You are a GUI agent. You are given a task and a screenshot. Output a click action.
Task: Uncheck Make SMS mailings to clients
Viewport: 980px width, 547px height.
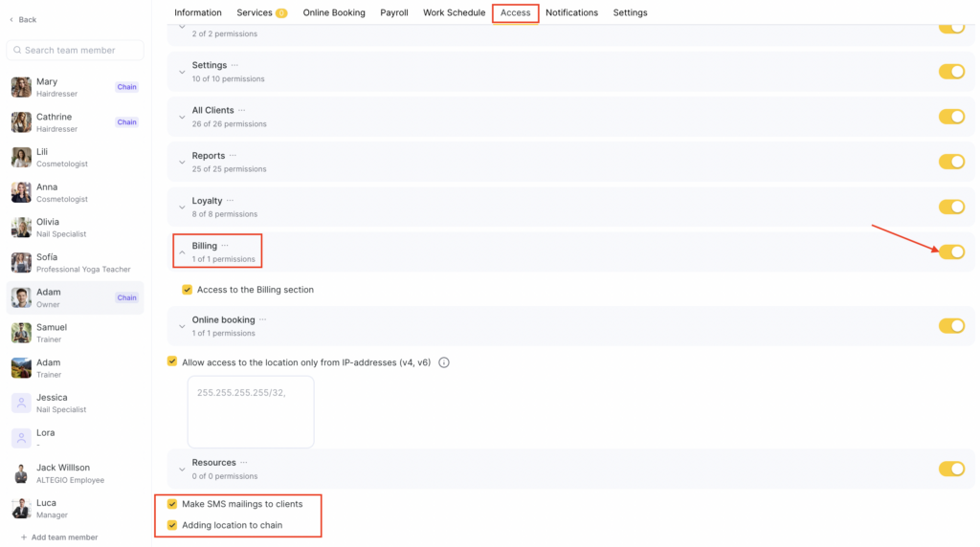click(x=172, y=504)
